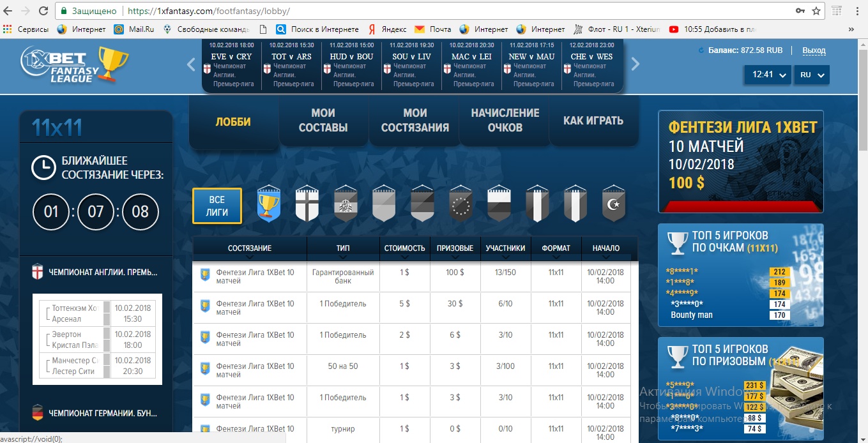The width and height of the screenshot is (868, 443).
Task: Filter by the pennant with a circle of stars
Action: pyautogui.click(x=461, y=204)
